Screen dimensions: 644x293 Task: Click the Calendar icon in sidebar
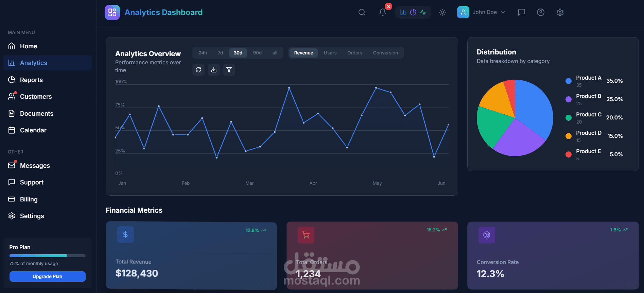(12, 130)
